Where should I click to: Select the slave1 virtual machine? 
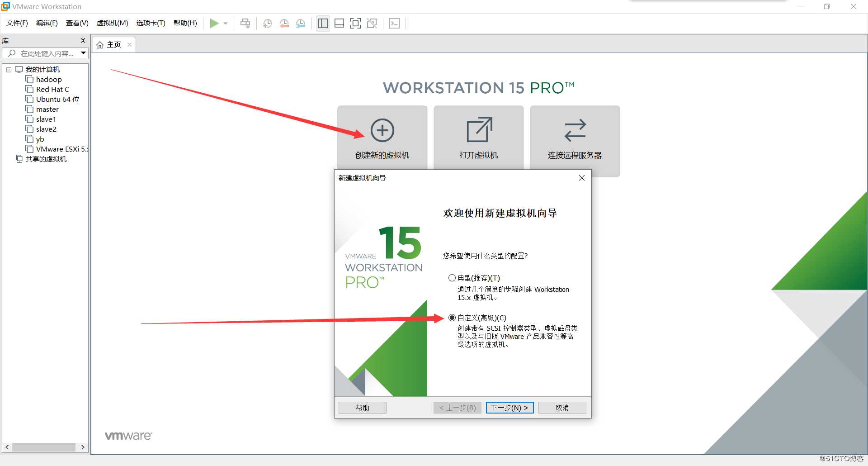coord(46,119)
